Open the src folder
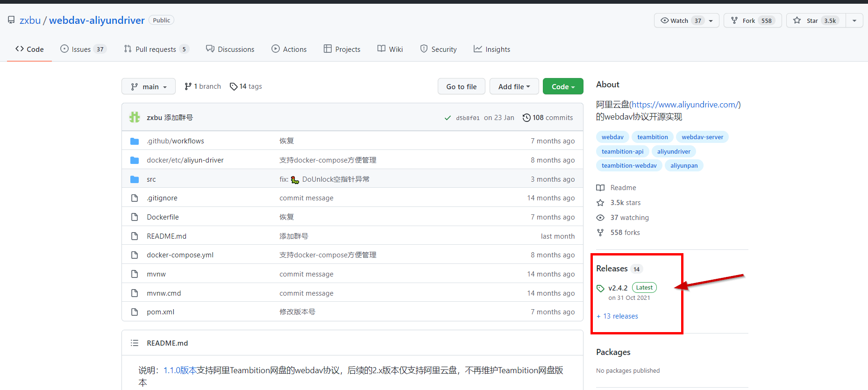This screenshot has height=390, width=868. [x=151, y=179]
